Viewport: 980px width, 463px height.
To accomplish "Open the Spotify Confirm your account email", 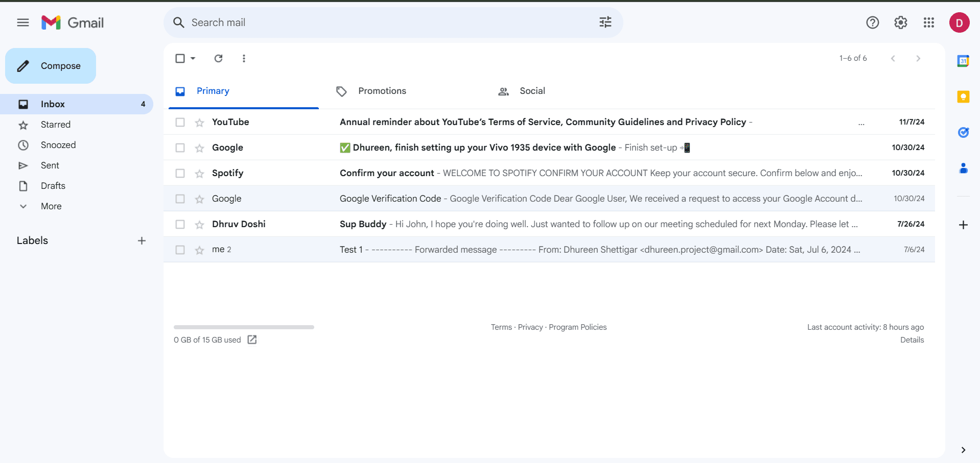I will pyautogui.click(x=549, y=173).
